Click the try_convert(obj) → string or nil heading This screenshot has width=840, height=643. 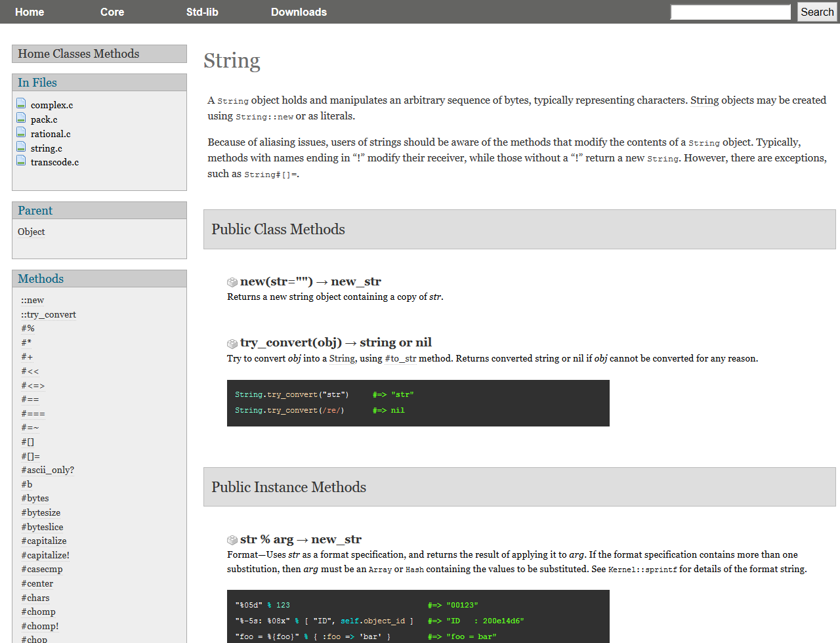click(336, 342)
